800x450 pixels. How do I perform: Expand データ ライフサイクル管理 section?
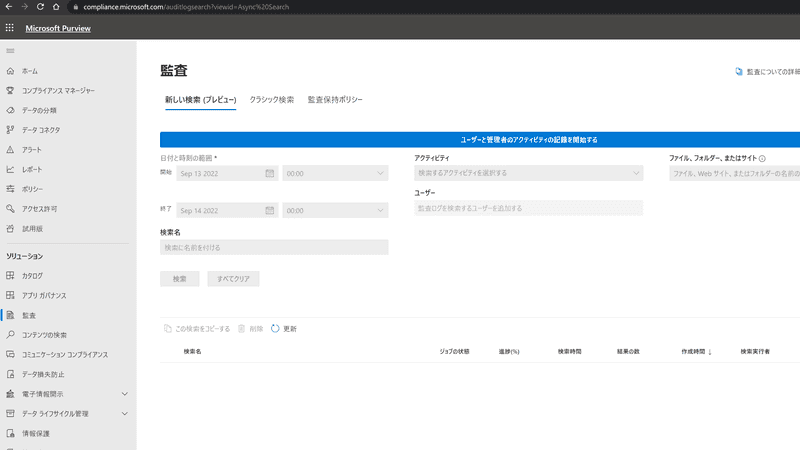pyautogui.click(x=125, y=413)
